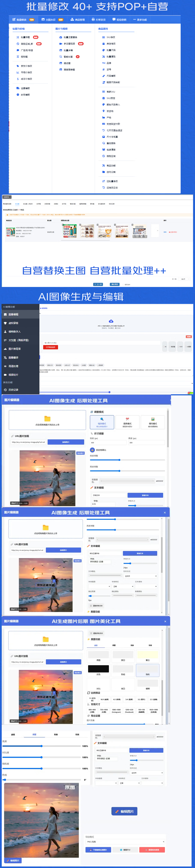Open the 批量标题 batch title item
The image size is (195, 868).
(x=23, y=37)
